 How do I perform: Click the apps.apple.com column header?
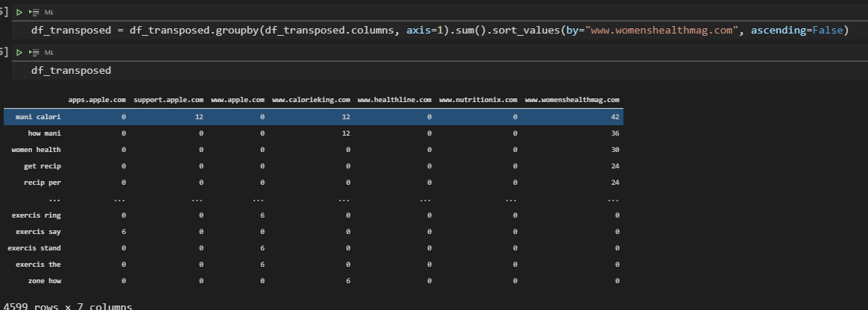(97, 100)
